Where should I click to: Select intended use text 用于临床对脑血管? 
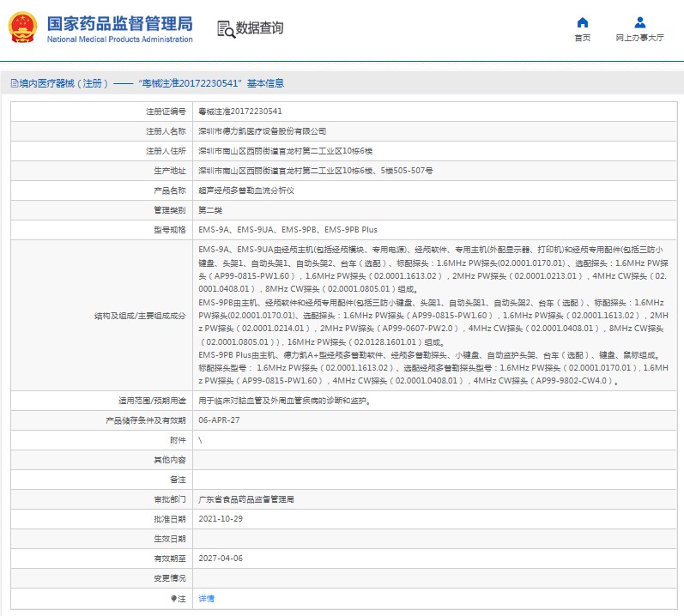coord(285,401)
